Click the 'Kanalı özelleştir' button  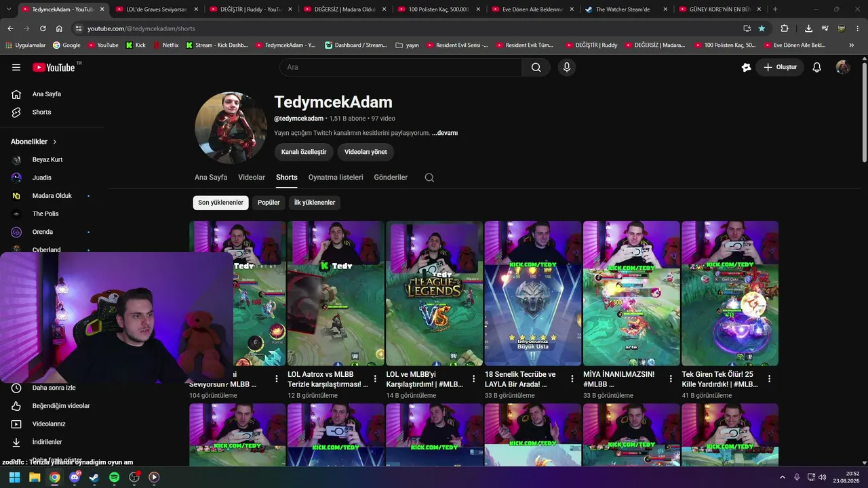click(304, 152)
